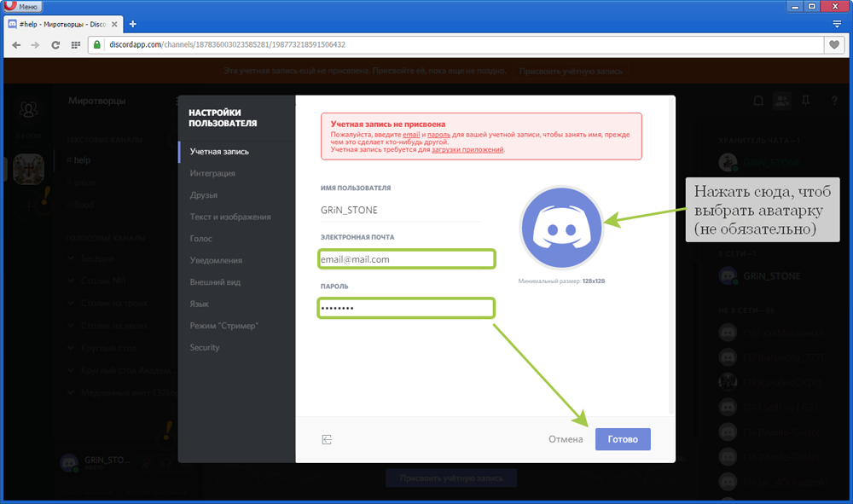Select the Миротворцы server icon

point(28,169)
